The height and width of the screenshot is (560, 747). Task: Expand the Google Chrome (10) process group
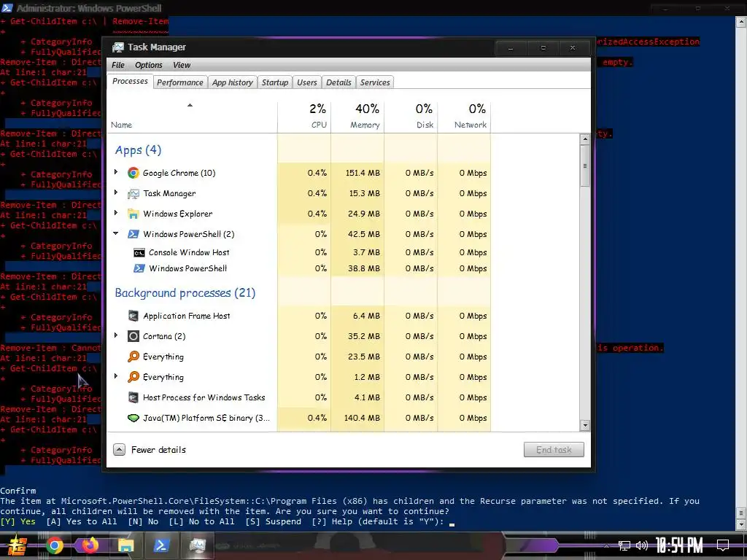click(116, 172)
